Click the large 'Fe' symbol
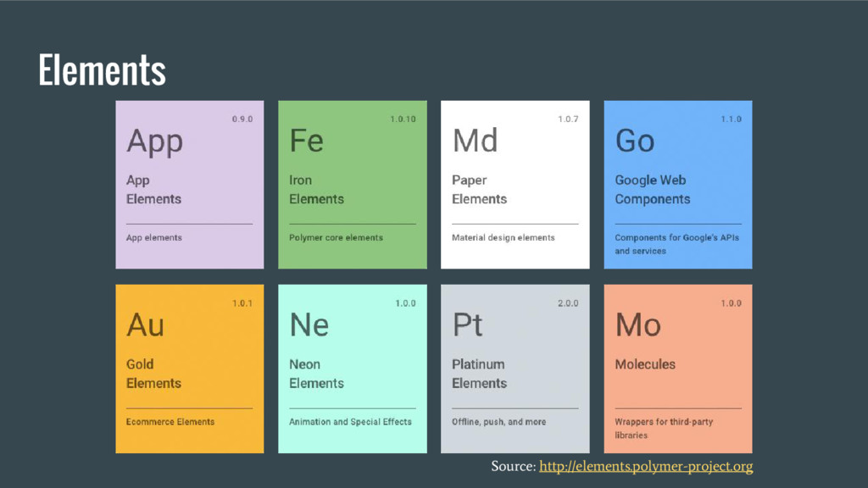 306,141
